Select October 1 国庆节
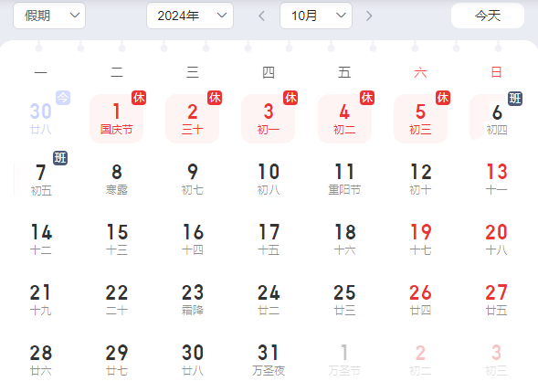538x392 pixels. (x=116, y=119)
